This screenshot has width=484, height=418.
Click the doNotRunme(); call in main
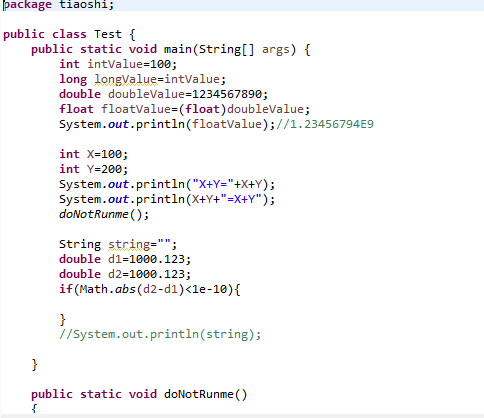coord(104,214)
